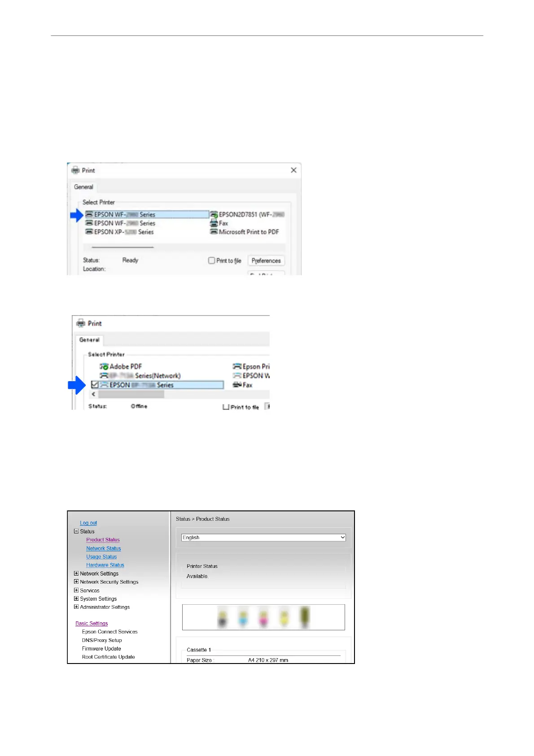Viewport: 534px width, 756px height.
Task: Open General tab in dialog showing Ready
Action: pos(84,187)
